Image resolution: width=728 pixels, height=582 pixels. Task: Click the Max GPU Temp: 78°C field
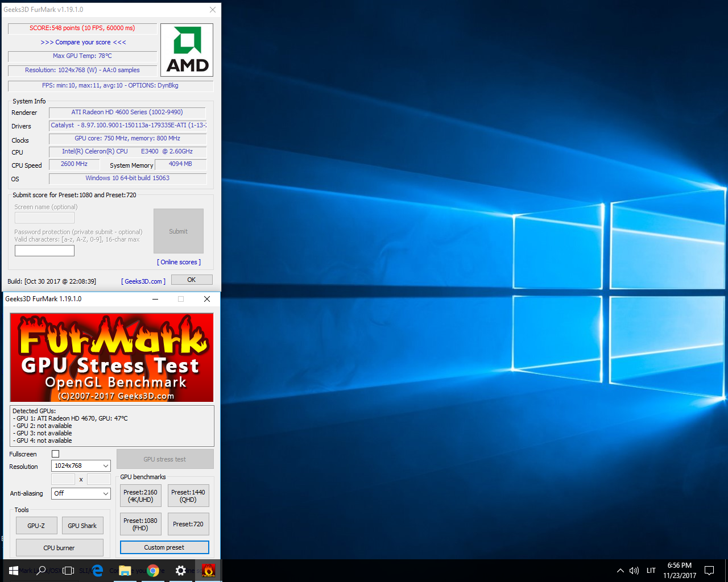[82, 56]
